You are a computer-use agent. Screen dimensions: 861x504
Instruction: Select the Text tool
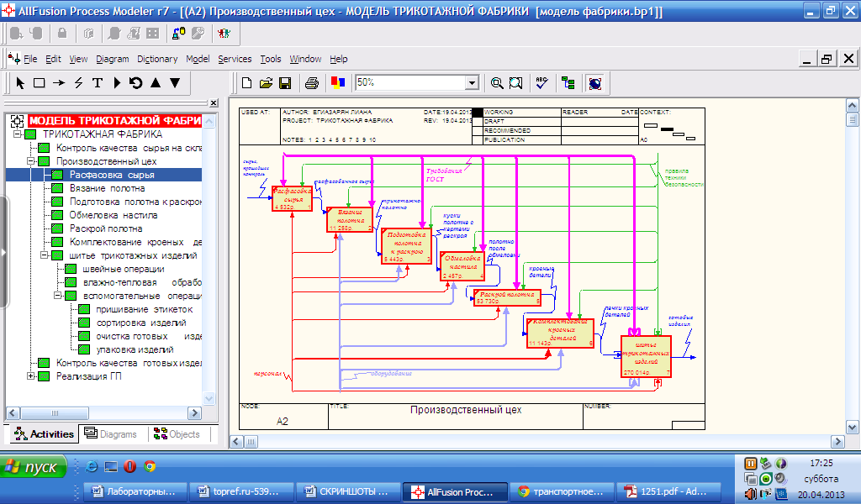(x=98, y=83)
